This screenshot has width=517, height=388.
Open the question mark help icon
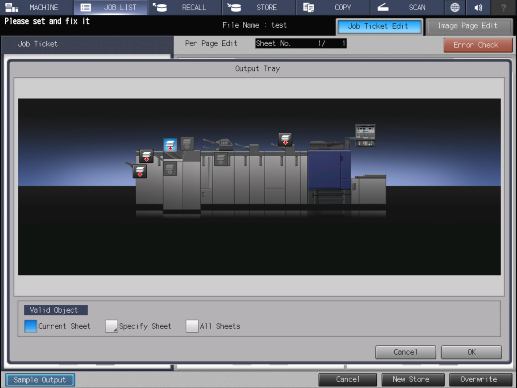pyautogui.click(x=503, y=7)
